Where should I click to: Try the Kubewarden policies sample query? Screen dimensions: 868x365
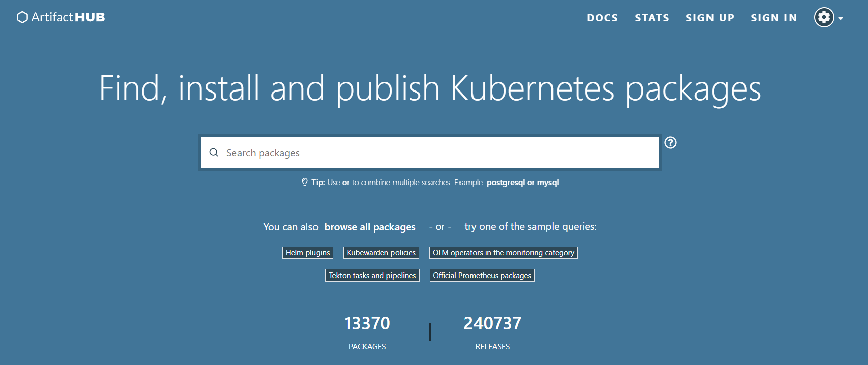pos(381,253)
